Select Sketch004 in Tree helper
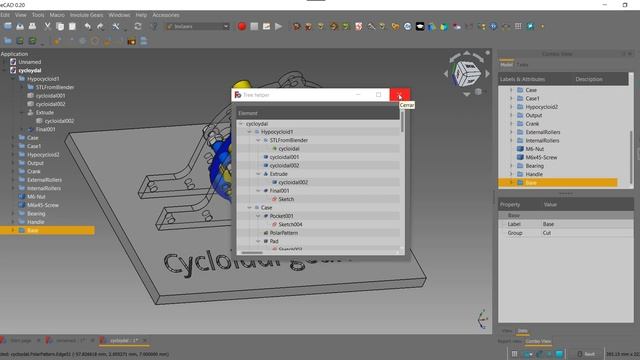The height and width of the screenshot is (360, 640). pyautogui.click(x=290, y=224)
